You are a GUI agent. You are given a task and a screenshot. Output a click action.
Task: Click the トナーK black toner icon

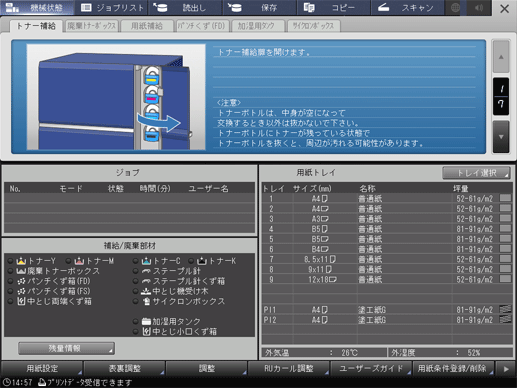pyautogui.click(x=202, y=261)
